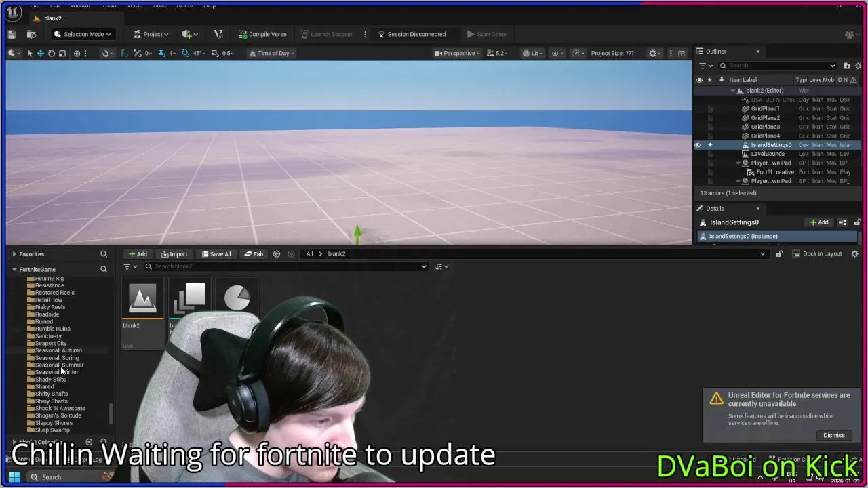This screenshot has height=488, width=868.
Task: Open the browse content icon beside the save icon
Action: point(31,34)
